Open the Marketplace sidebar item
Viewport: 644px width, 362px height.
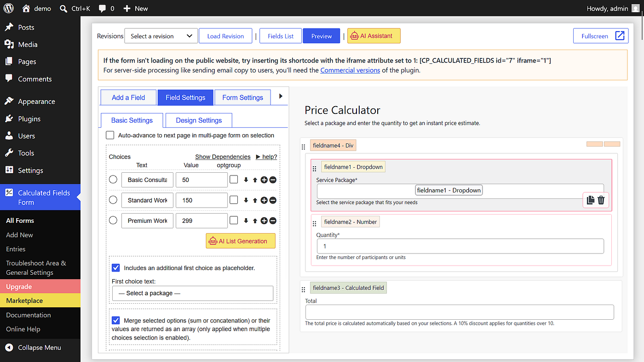tap(40, 300)
